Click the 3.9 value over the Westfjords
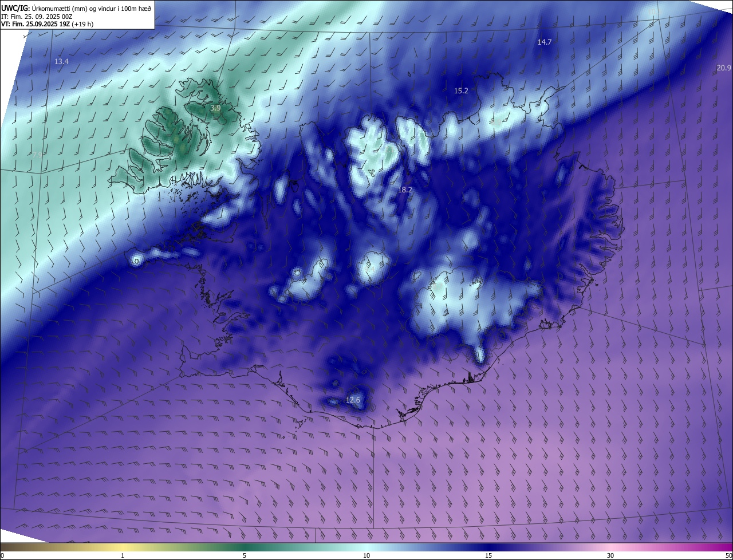This screenshot has height=560, width=733. pyautogui.click(x=215, y=108)
